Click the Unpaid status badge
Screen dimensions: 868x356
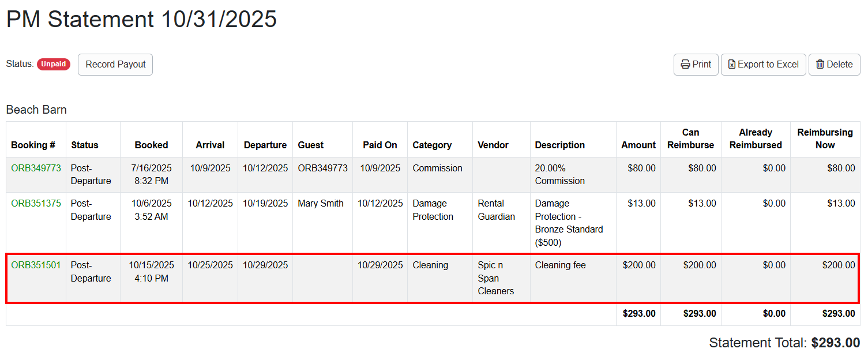[x=53, y=64]
